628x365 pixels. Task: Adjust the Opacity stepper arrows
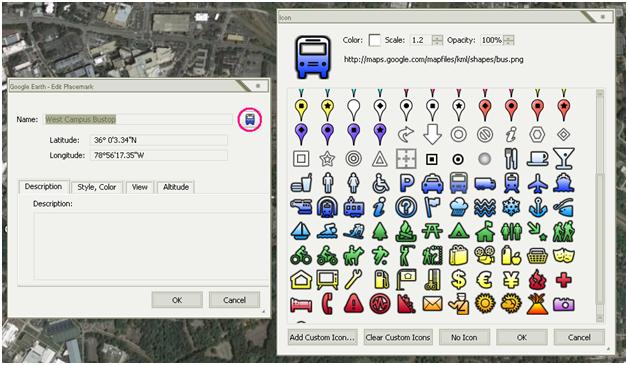pos(509,40)
